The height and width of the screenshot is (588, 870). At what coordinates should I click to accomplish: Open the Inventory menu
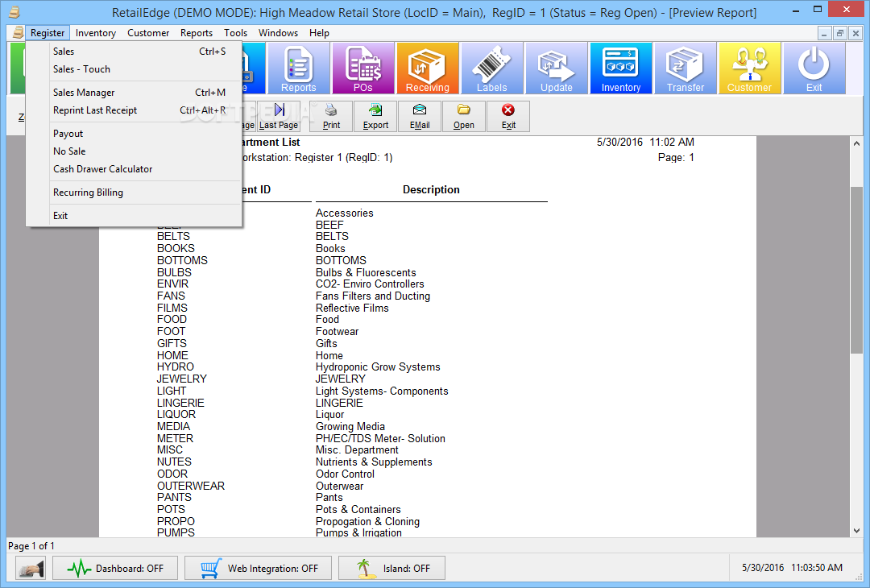point(95,33)
